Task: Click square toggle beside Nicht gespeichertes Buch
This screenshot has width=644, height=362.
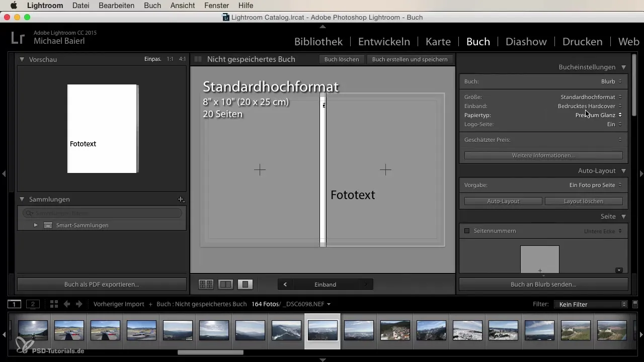Action: coord(198,59)
